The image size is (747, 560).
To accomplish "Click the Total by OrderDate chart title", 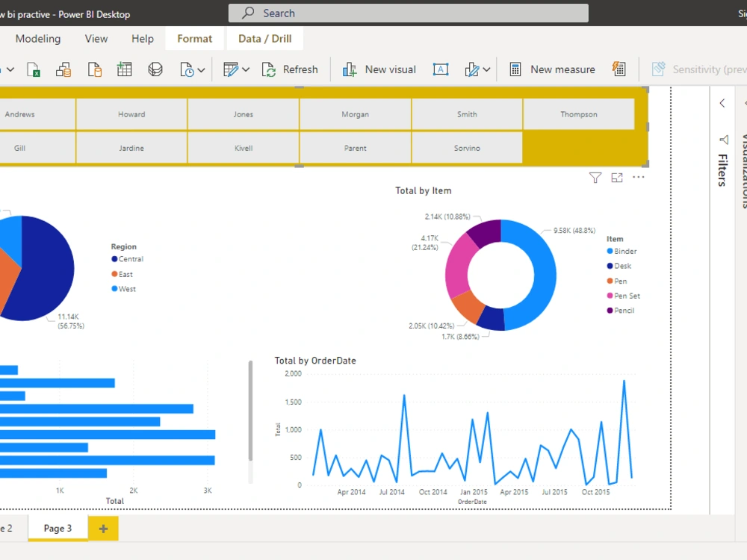I will tap(315, 361).
